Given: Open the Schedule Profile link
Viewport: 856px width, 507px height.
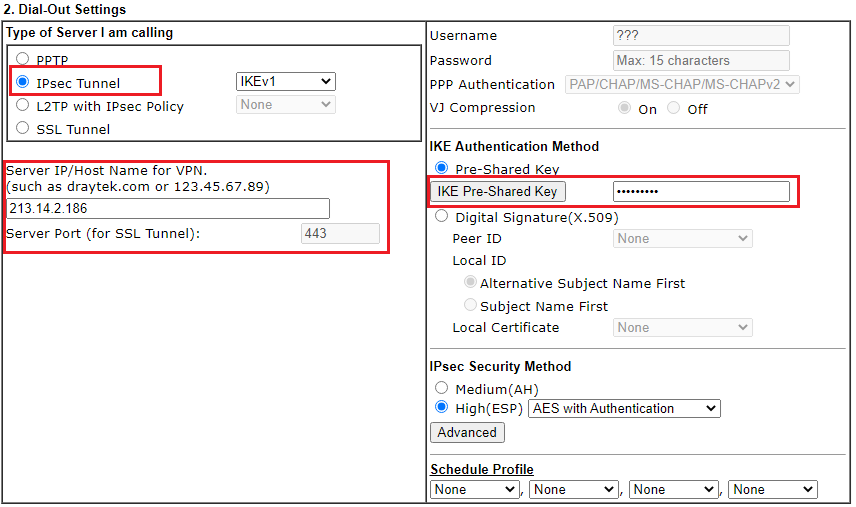Looking at the screenshot, I should click(482, 469).
